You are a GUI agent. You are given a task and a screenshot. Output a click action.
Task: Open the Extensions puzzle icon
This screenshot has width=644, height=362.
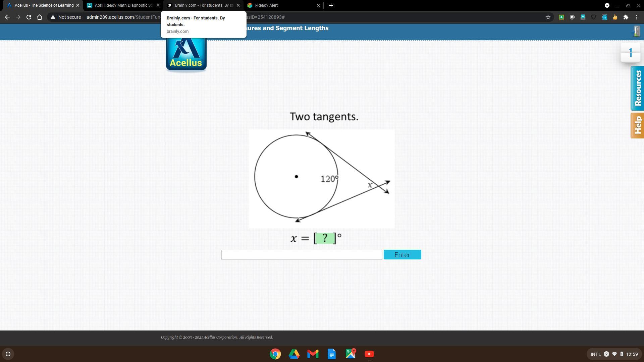click(626, 17)
